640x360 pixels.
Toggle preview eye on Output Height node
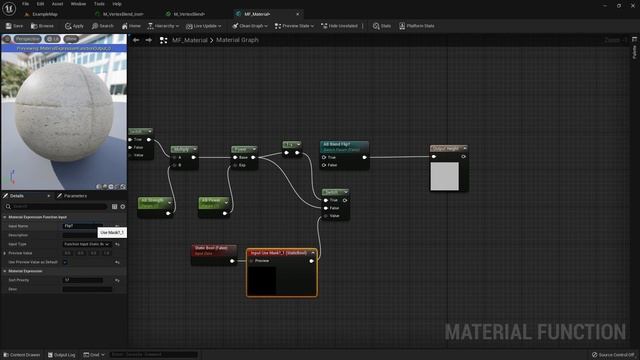[463, 156]
